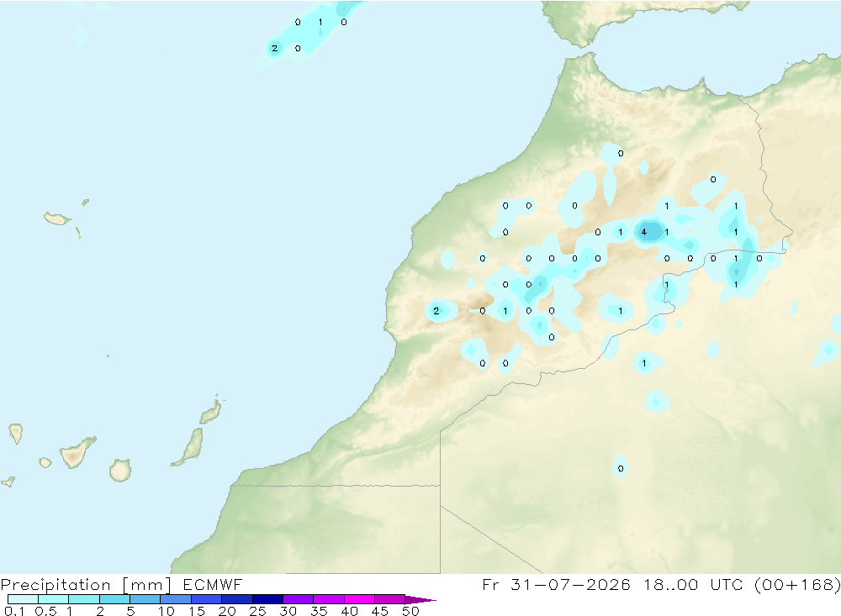This screenshot has width=841, height=616.
Task: Click Fuerteventura island on the map
Action: 190,447
